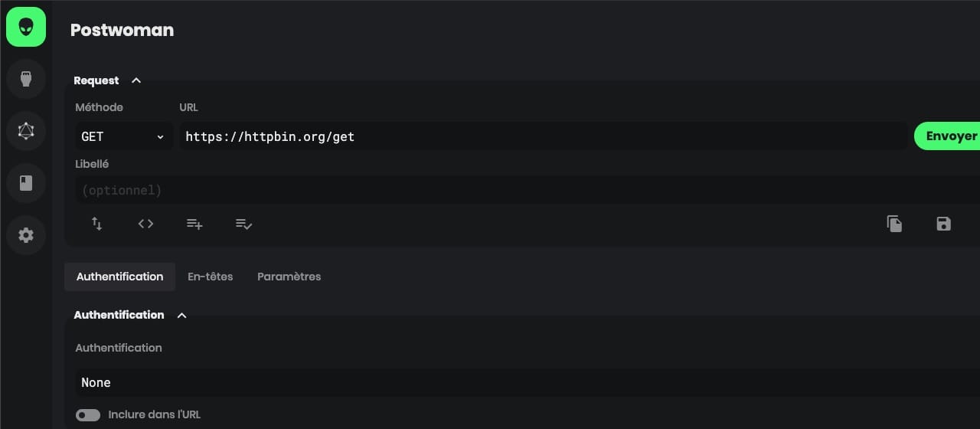
Task: Click the code brackets icon
Action: tap(145, 224)
